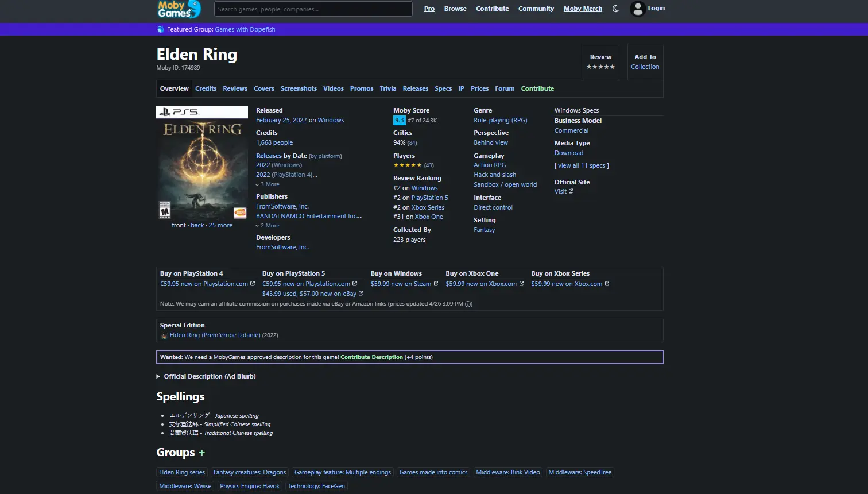The width and height of the screenshot is (868, 494).
Task: Open the Credits tab
Action: [206, 88]
